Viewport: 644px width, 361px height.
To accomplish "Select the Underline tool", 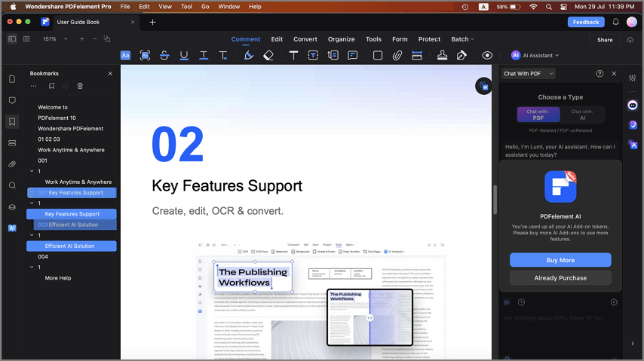I will coord(184,56).
